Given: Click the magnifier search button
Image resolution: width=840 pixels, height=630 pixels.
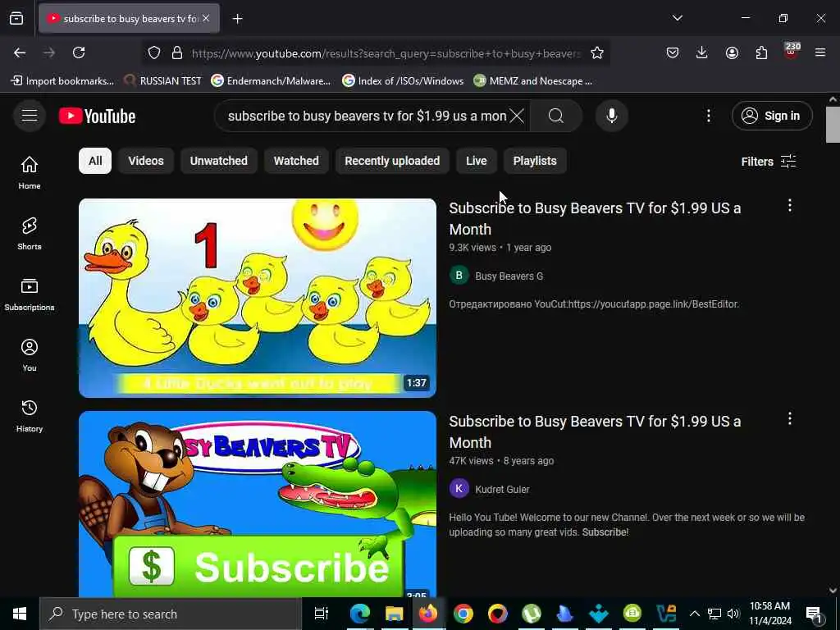Looking at the screenshot, I should 555,116.
